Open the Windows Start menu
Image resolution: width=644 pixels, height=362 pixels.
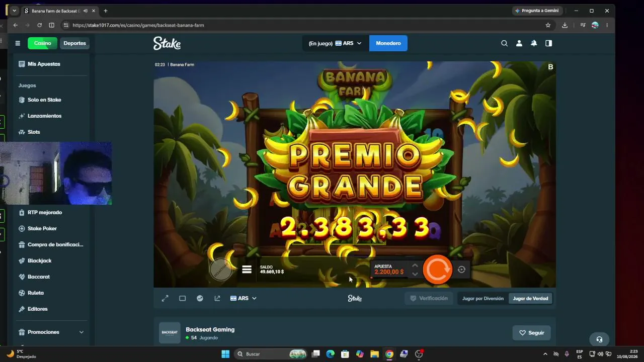(225, 354)
